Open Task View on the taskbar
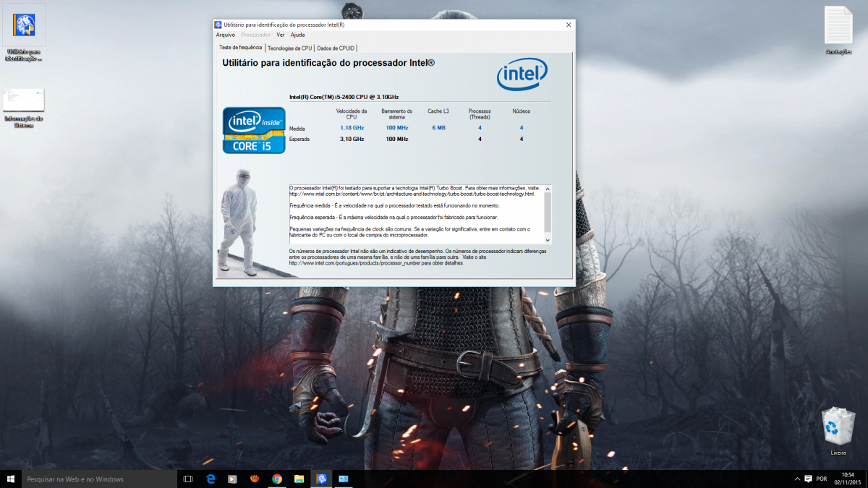This screenshot has height=488, width=868. point(188,479)
